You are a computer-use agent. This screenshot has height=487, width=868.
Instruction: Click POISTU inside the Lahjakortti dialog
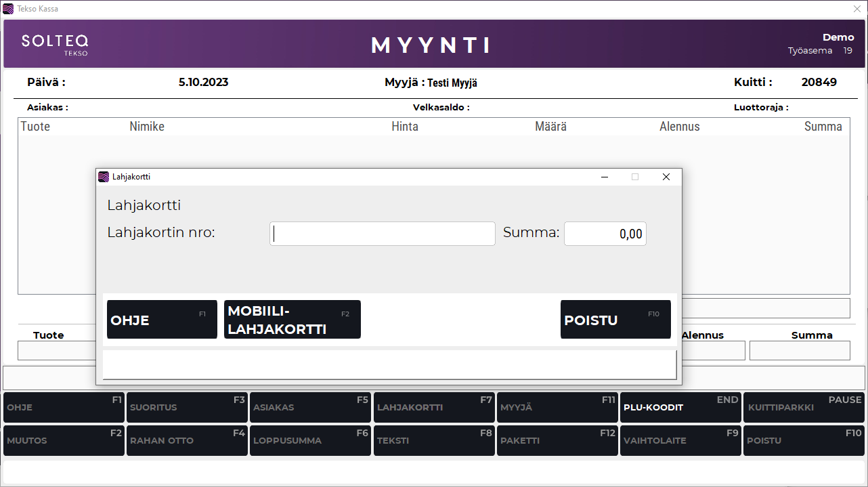(615, 319)
